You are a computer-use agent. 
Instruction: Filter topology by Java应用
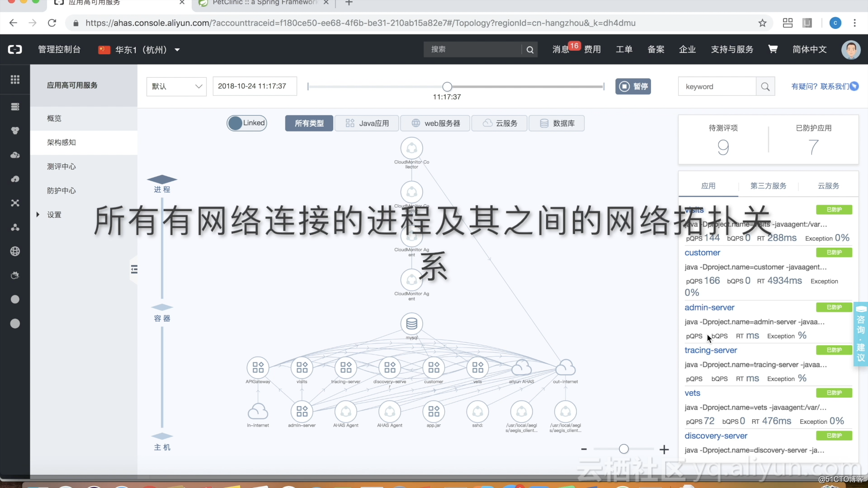(x=367, y=123)
